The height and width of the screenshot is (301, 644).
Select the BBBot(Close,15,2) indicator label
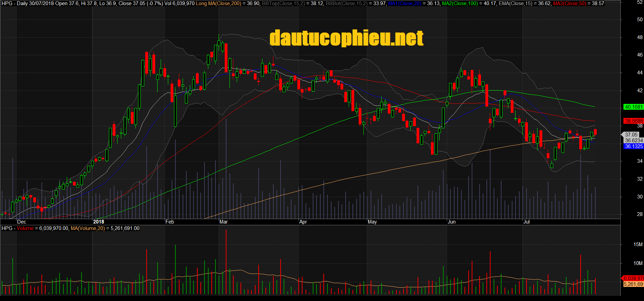(x=346, y=3)
